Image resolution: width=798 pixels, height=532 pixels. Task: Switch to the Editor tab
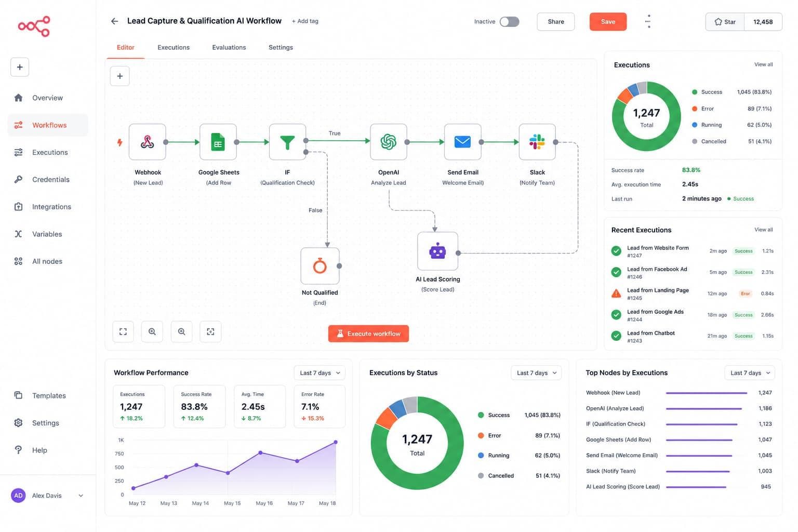coord(125,47)
